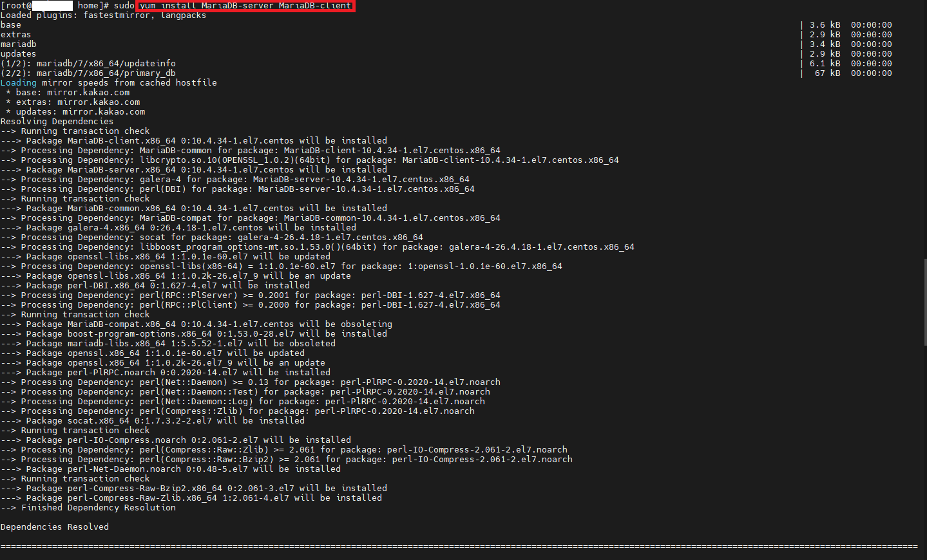Screen dimensions: 927x560
Task: Click the 'mariadb' repository line
Action: click(x=19, y=44)
